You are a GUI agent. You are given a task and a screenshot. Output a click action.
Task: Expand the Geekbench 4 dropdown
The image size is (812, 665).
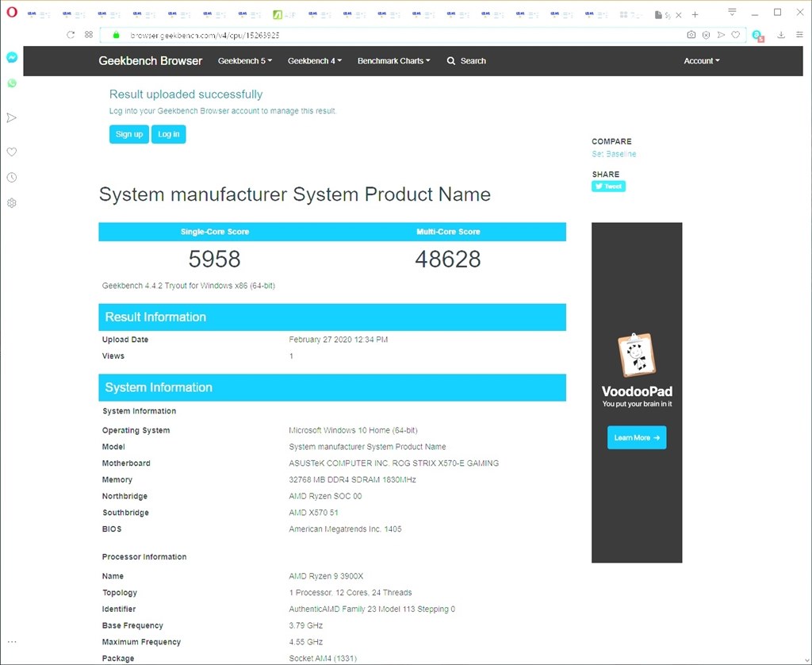click(315, 60)
